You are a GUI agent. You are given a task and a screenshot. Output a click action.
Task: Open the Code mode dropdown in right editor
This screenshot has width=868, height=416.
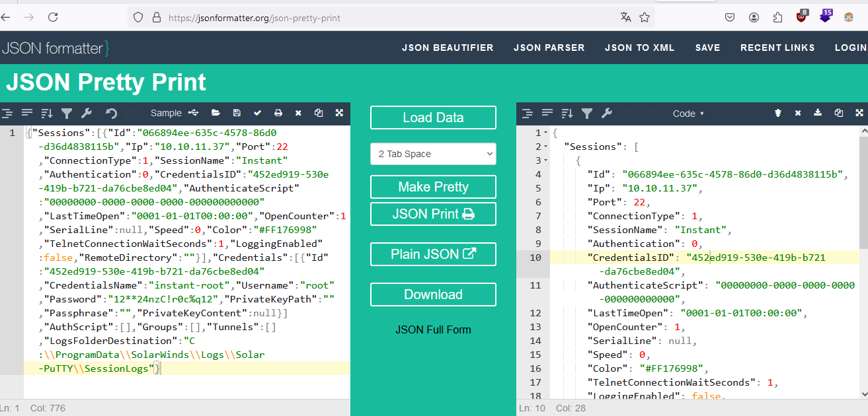pyautogui.click(x=688, y=114)
